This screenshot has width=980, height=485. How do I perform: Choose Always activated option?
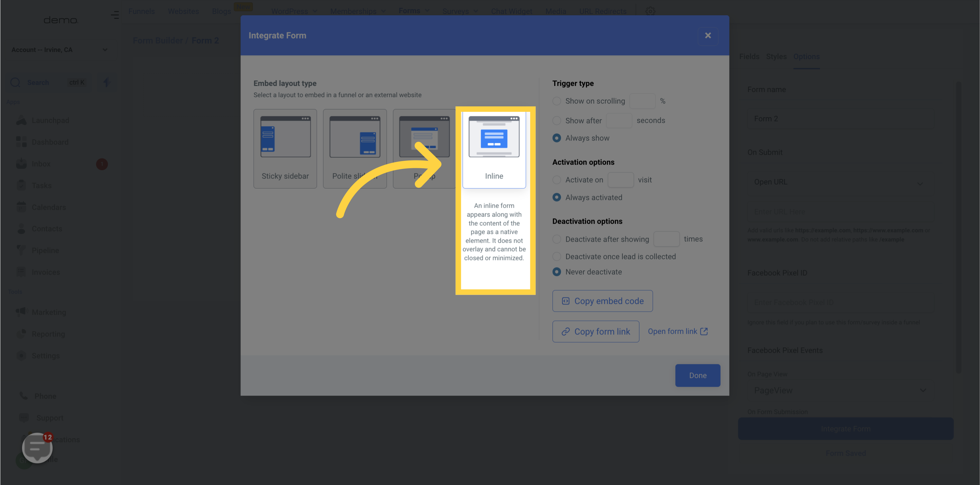click(557, 197)
